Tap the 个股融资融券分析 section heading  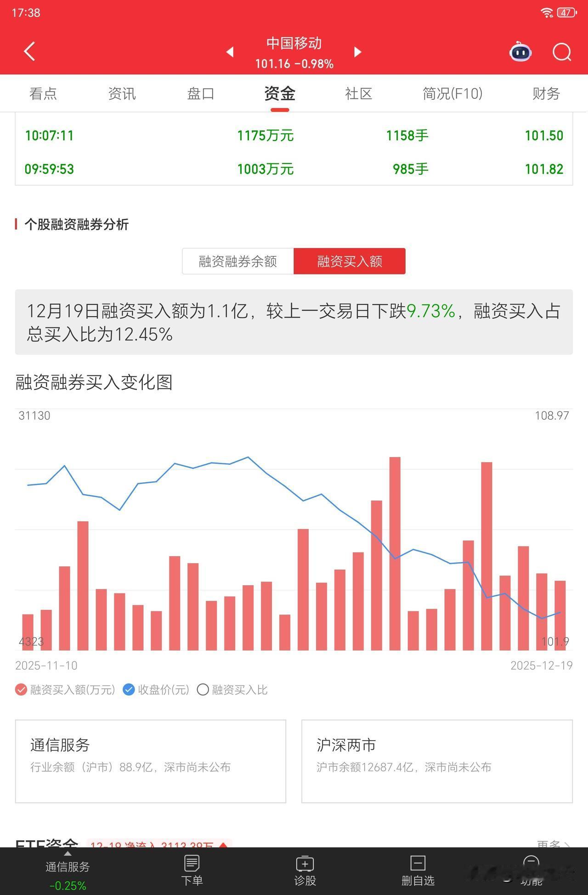[x=76, y=224]
